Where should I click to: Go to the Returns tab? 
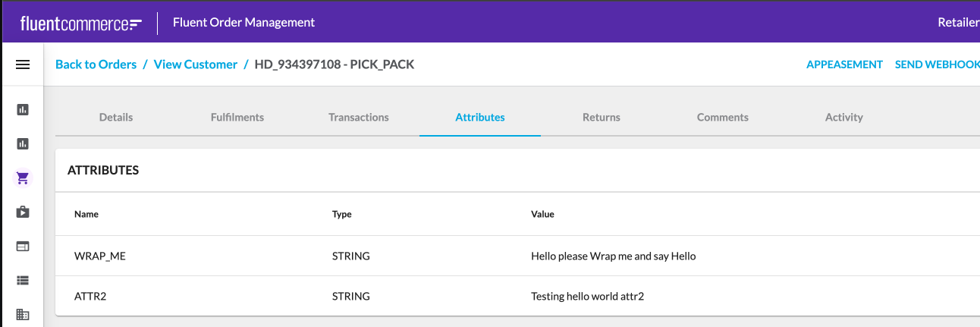click(602, 118)
